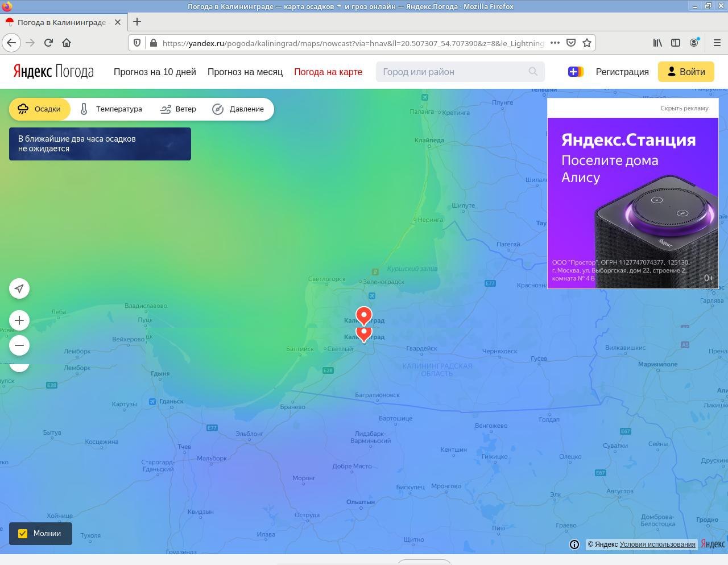Toggle the Молнии lightning checkbox

tap(23, 534)
